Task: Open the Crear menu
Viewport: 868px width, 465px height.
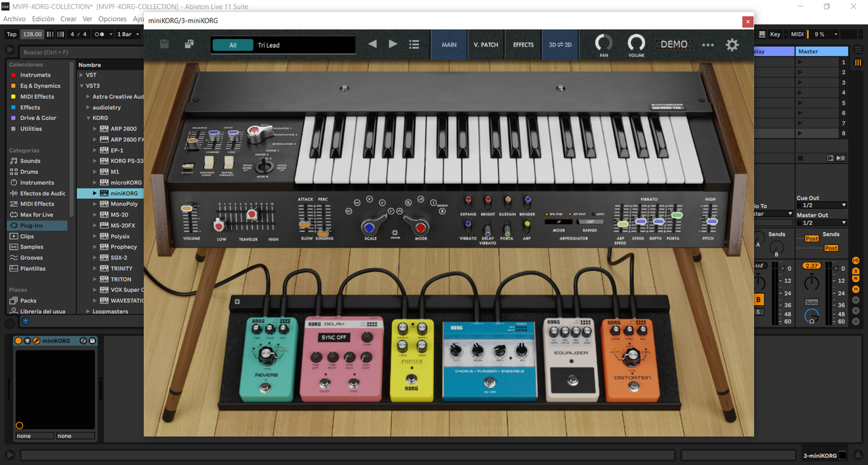Action: pos(68,19)
